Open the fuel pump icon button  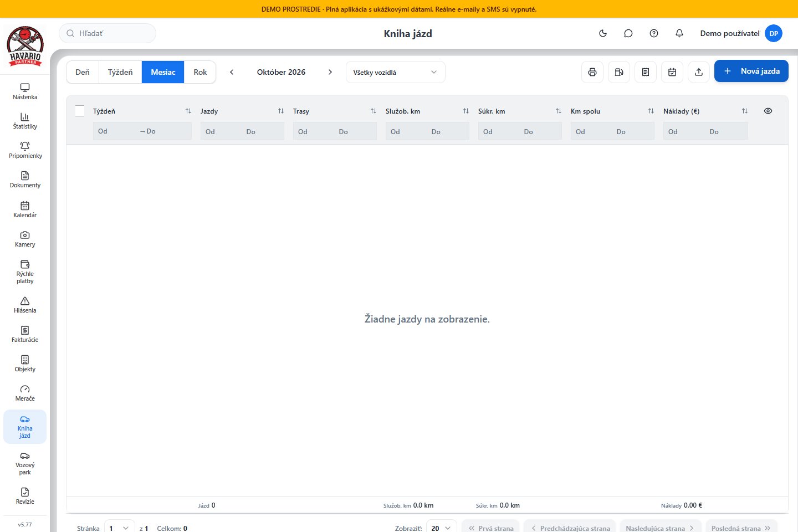619,72
